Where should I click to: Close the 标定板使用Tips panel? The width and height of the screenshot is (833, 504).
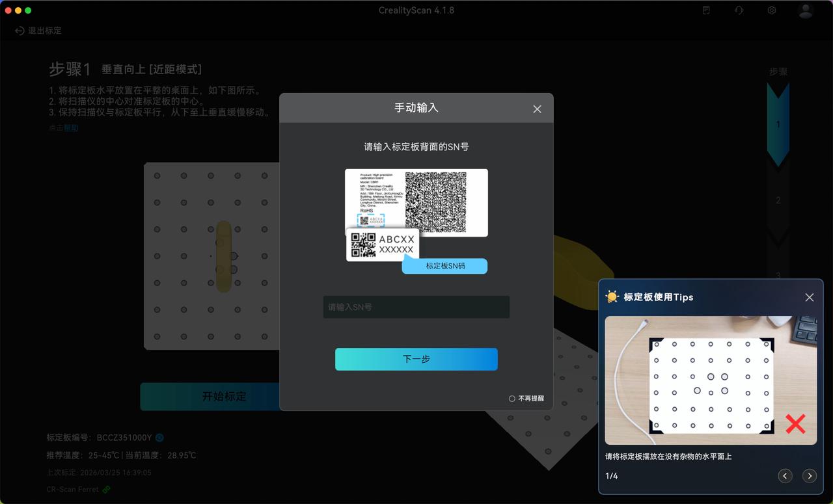coord(809,297)
